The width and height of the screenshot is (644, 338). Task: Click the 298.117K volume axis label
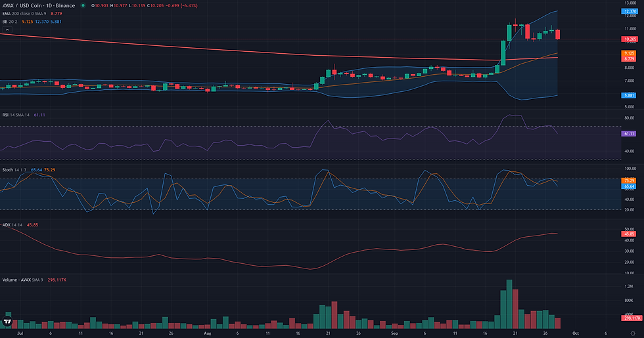pos(632,318)
